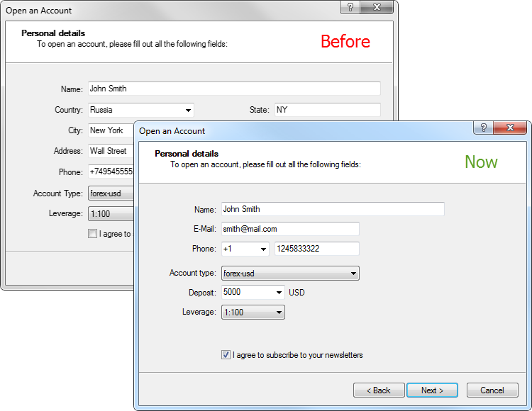Focus the Name field in the front dialog
The height and width of the screenshot is (411, 532).
coord(332,209)
